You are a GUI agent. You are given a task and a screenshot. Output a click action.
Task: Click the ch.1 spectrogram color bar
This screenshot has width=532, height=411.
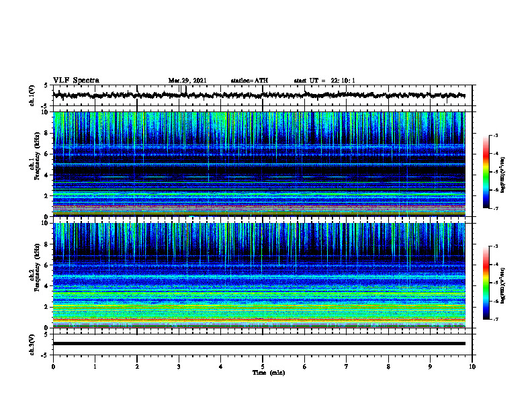486,172
